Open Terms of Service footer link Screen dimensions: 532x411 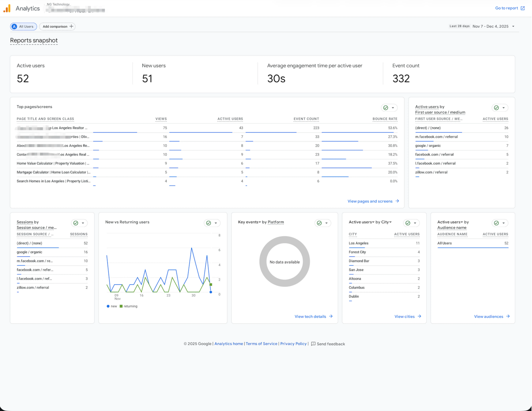tap(261, 344)
